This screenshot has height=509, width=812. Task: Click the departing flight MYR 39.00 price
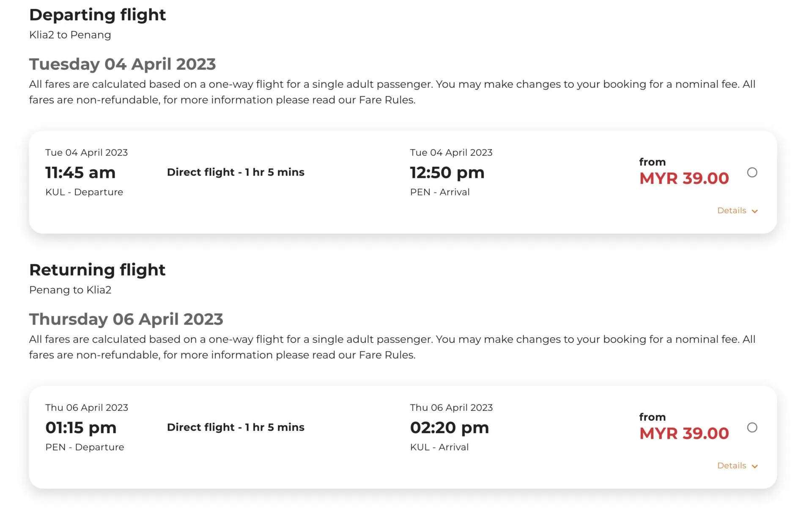click(x=684, y=178)
